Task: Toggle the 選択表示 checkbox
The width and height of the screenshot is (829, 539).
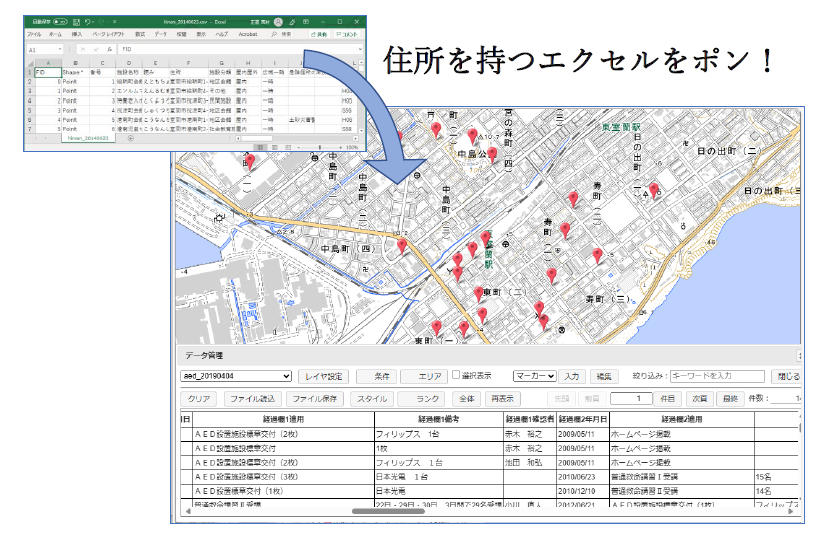Action: (456, 376)
